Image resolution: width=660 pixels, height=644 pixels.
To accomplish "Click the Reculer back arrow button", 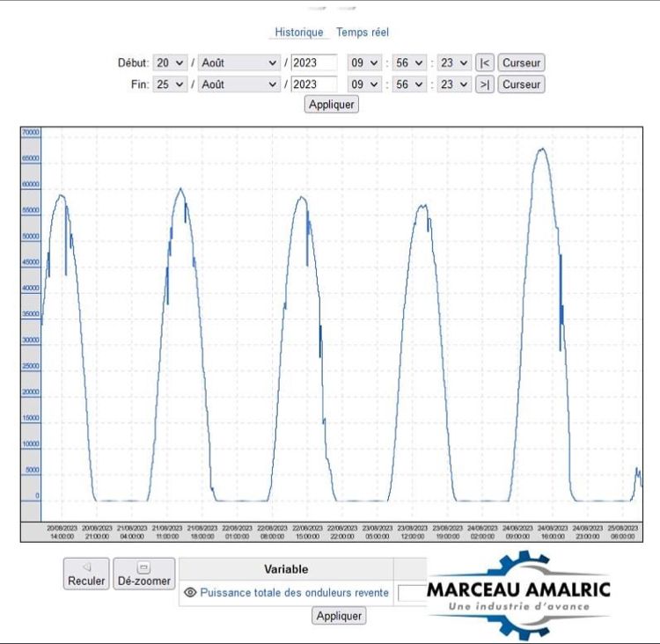I will point(86,574).
